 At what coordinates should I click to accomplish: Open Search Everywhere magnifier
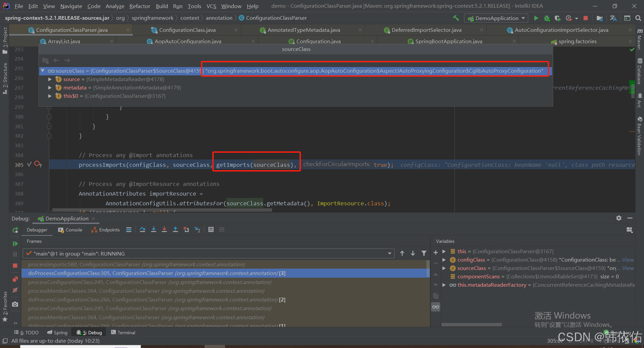tap(638, 18)
